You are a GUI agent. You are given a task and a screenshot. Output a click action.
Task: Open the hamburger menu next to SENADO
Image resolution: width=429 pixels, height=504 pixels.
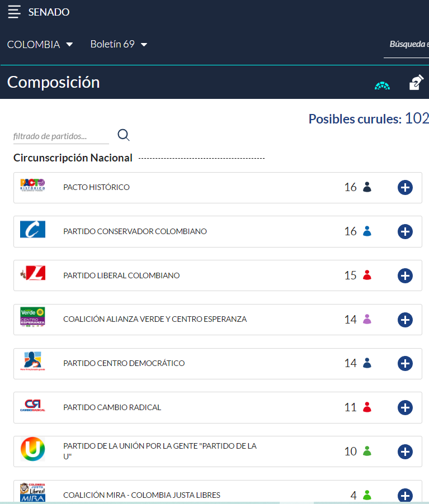click(x=15, y=12)
